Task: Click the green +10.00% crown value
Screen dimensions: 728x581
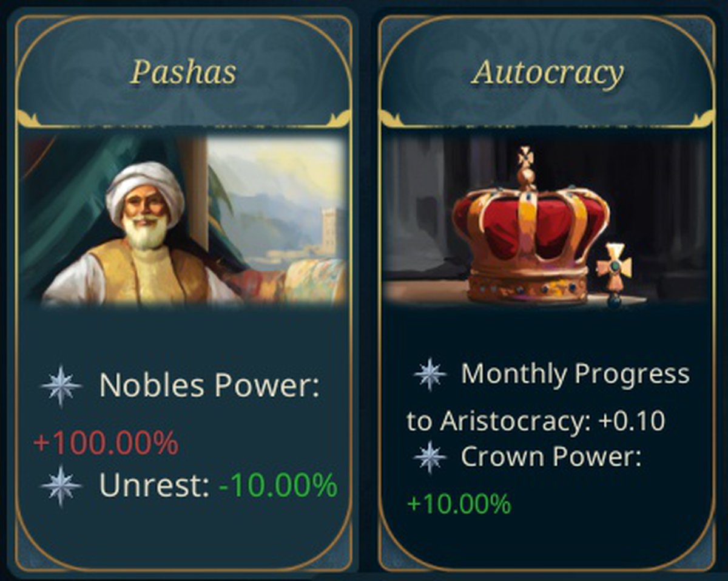Action: (x=459, y=503)
